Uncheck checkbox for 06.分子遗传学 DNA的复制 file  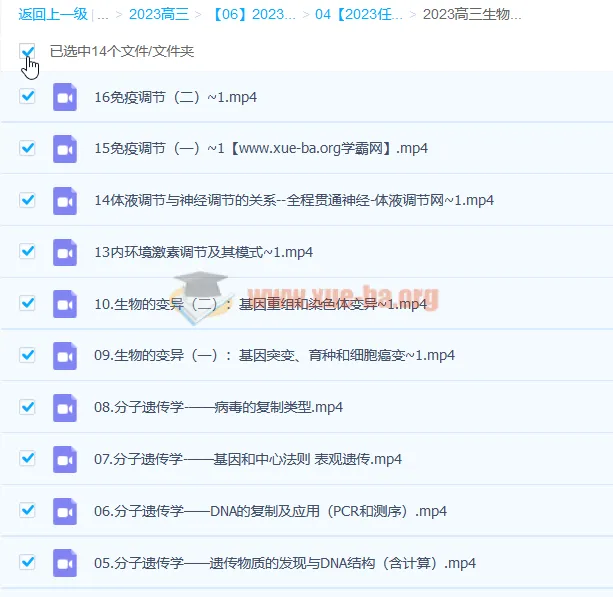click(27, 510)
